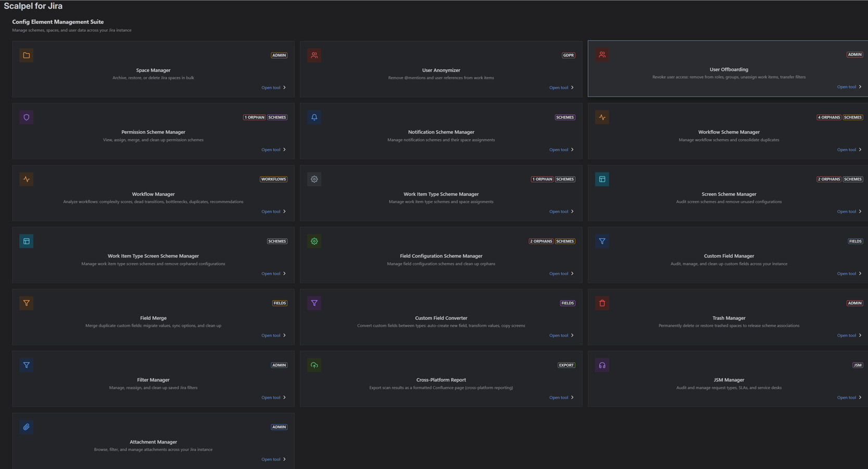Screen dimensions: 868x469
Task: Click the 'Attachment Manager' card title
Action: pos(153,442)
